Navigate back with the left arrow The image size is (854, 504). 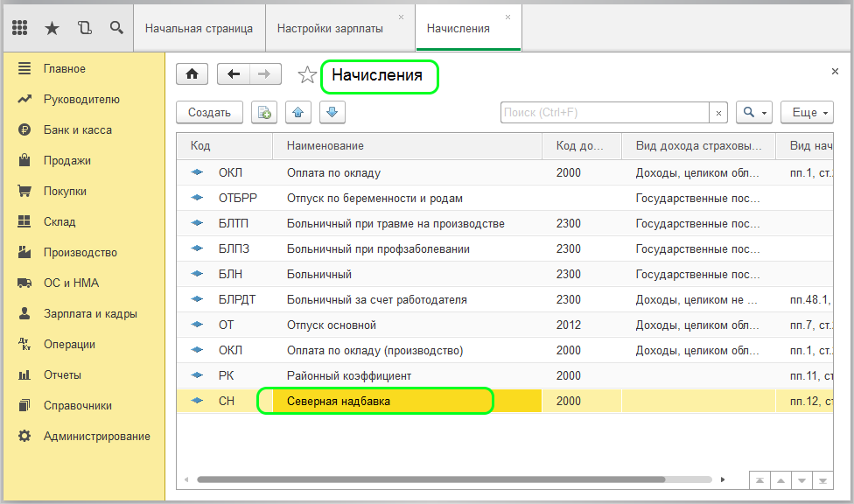coord(233,74)
